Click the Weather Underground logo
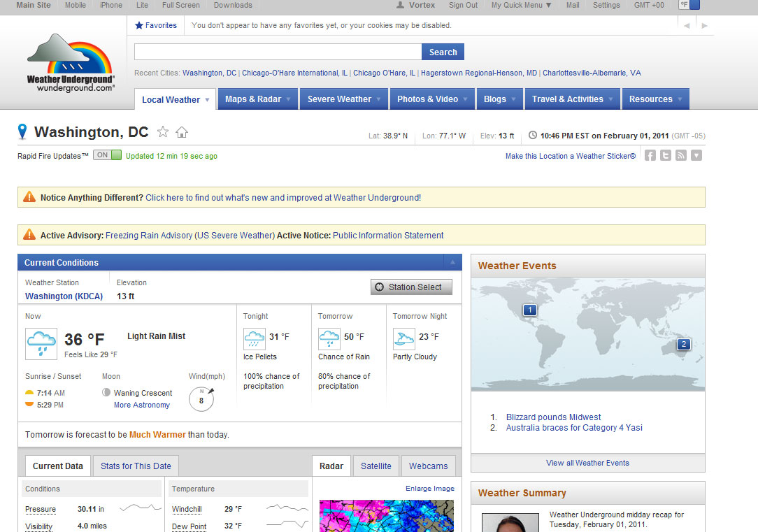This screenshot has width=758, height=532. coord(71,63)
